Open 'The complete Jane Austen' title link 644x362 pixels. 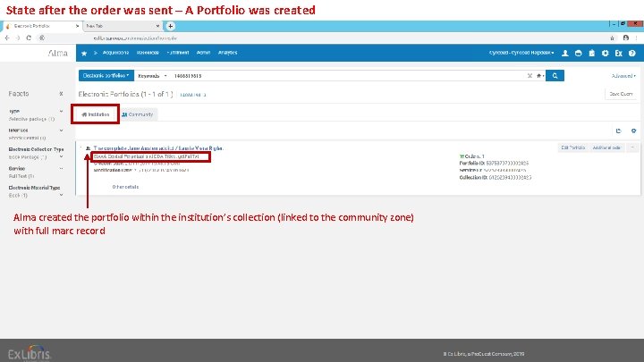[158, 148]
